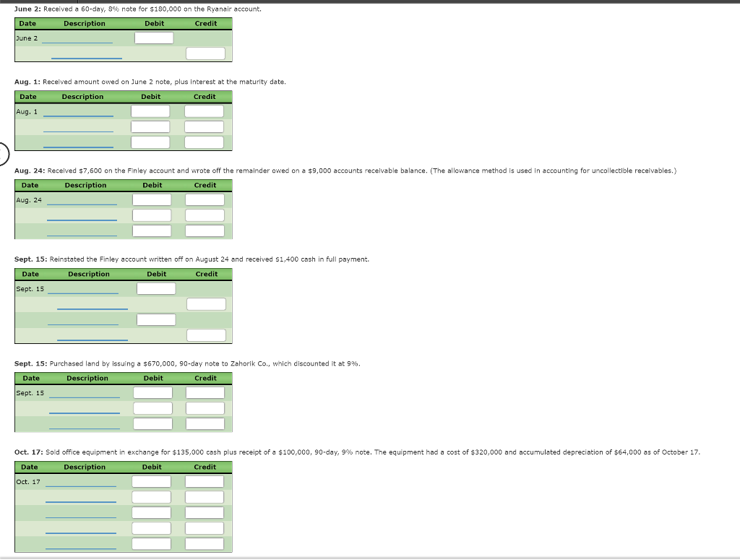The image size is (740, 560).
Task: Open Aug. 24 first row description dropdown
Action: [82, 200]
